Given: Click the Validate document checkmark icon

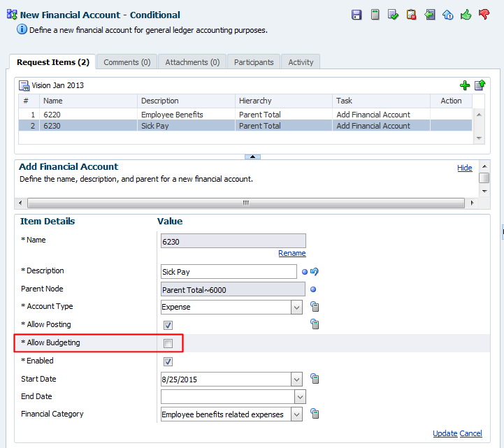Looking at the screenshot, I should point(393,15).
